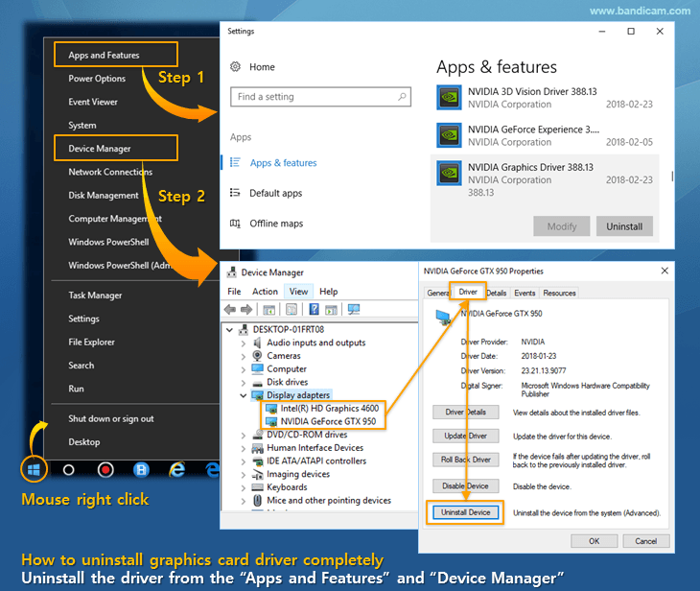The height and width of the screenshot is (591, 700).
Task: Click the Driver Details button
Action: point(466,412)
